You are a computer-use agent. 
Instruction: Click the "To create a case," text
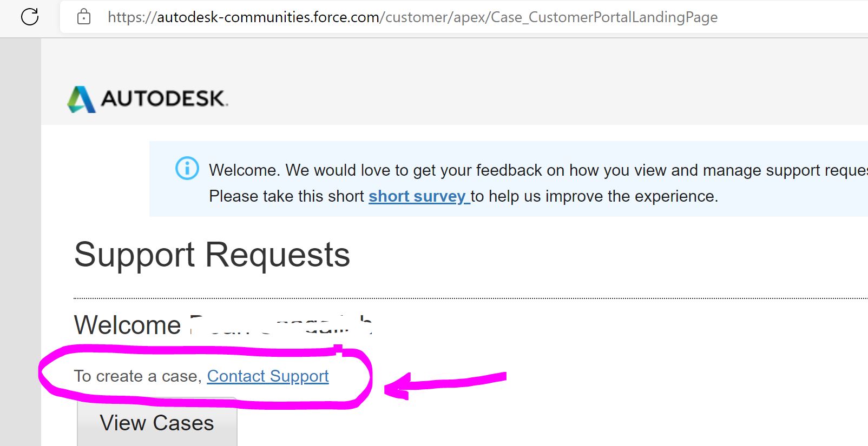(137, 376)
